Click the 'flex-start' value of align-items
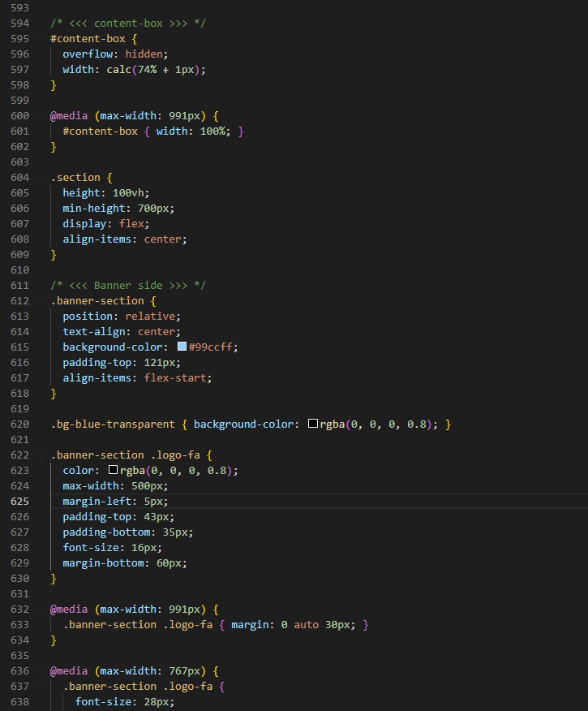Screen dimensions: 588x711 click(x=178, y=378)
